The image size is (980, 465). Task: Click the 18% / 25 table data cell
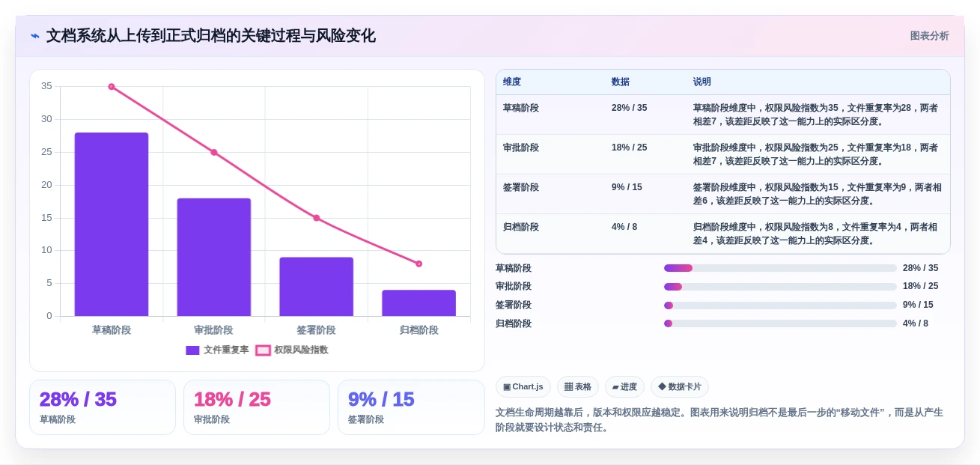(630, 148)
